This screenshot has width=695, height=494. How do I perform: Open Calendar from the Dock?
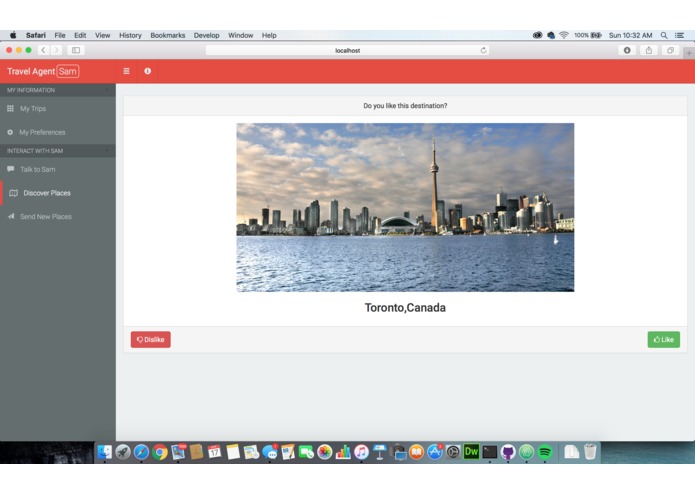pos(215,452)
